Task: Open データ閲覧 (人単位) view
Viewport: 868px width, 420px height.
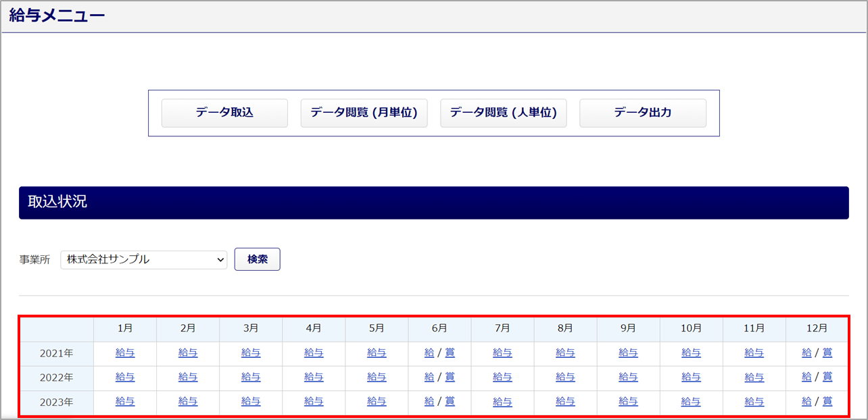Action: [x=504, y=113]
